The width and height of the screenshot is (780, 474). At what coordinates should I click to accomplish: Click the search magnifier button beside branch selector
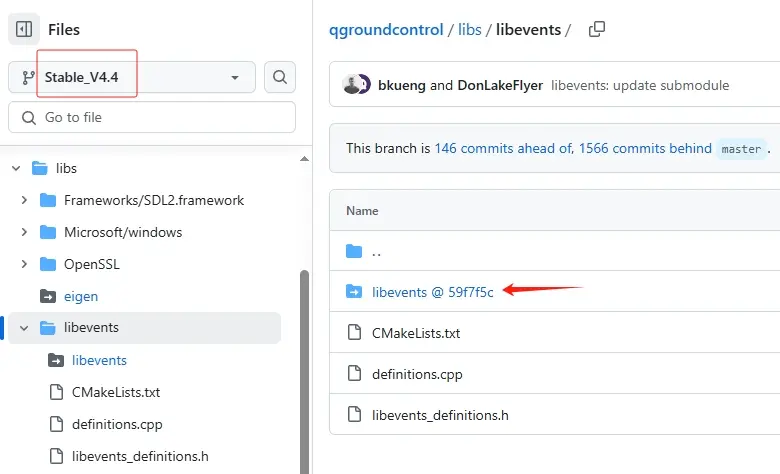[x=280, y=77]
